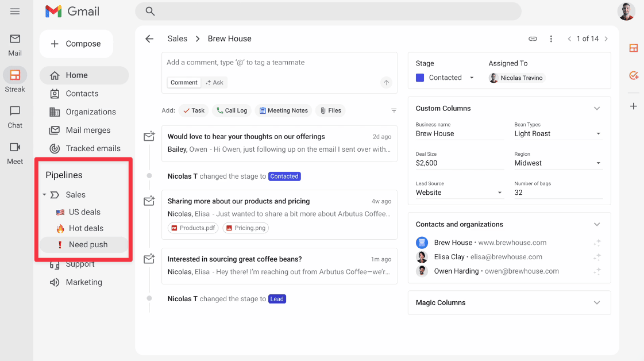This screenshot has height=361, width=644.
Task: Click the Compose button
Action: click(76, 44)
